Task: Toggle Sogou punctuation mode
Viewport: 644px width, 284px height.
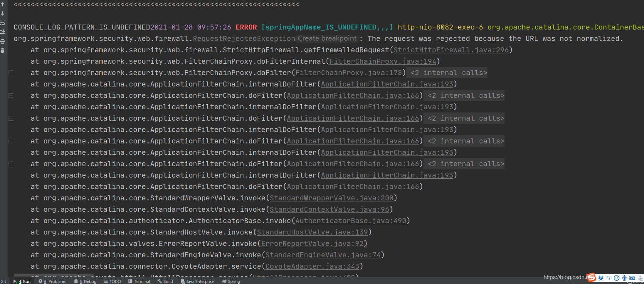Action: pyautogui.click(x=609, y=278)
